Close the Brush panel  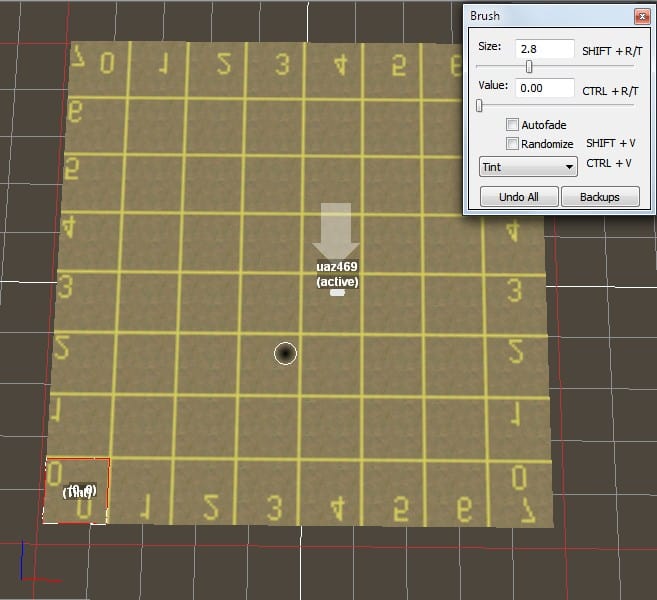click(639, 16)
